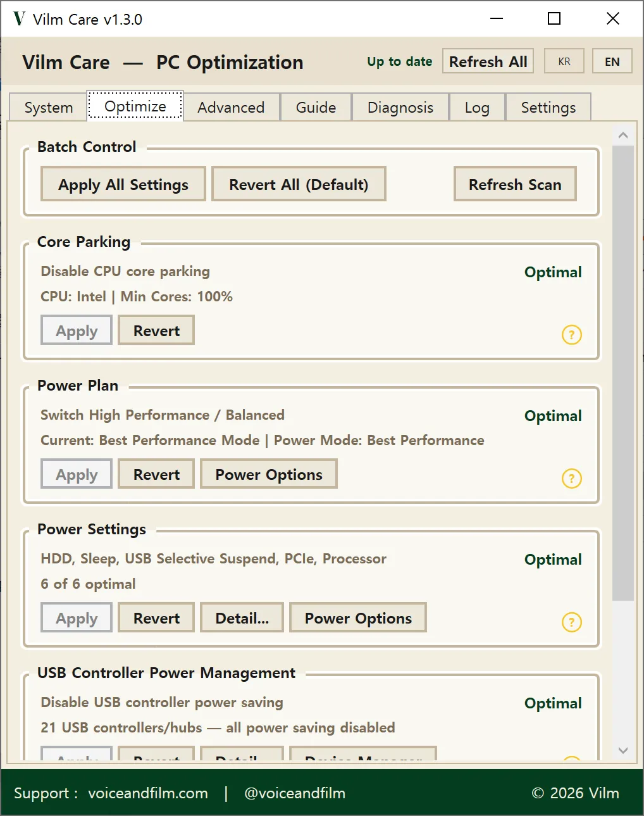Select the Optimize tab
The image size is (644, 816).
(135, 106)
